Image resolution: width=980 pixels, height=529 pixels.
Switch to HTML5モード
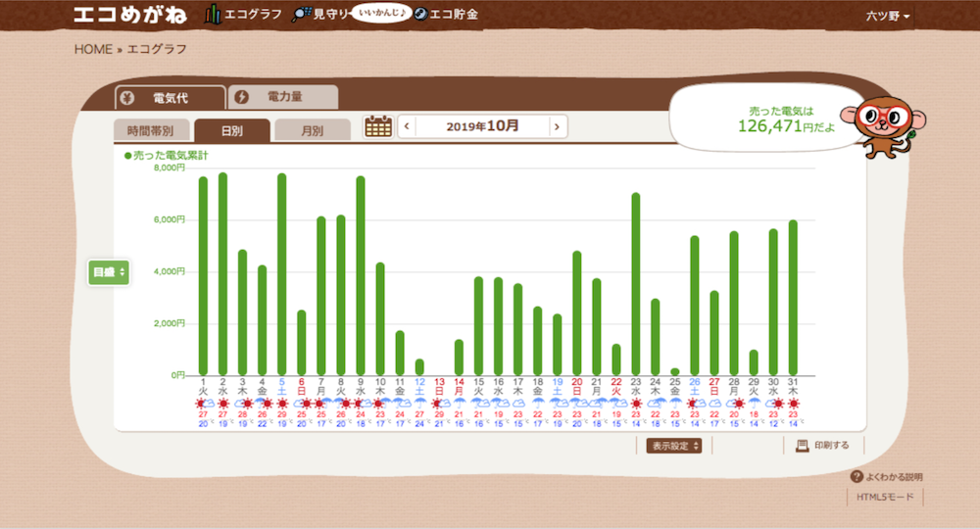click(x=886, y=498)
